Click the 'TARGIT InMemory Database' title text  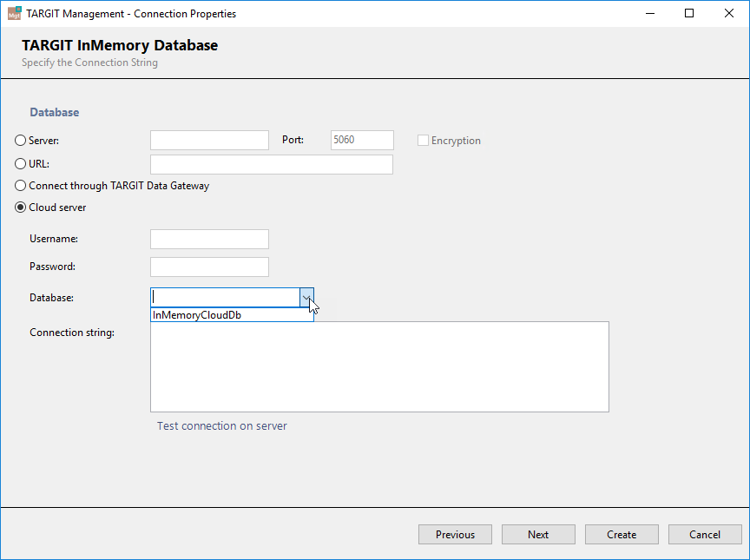tap(120, 45)
